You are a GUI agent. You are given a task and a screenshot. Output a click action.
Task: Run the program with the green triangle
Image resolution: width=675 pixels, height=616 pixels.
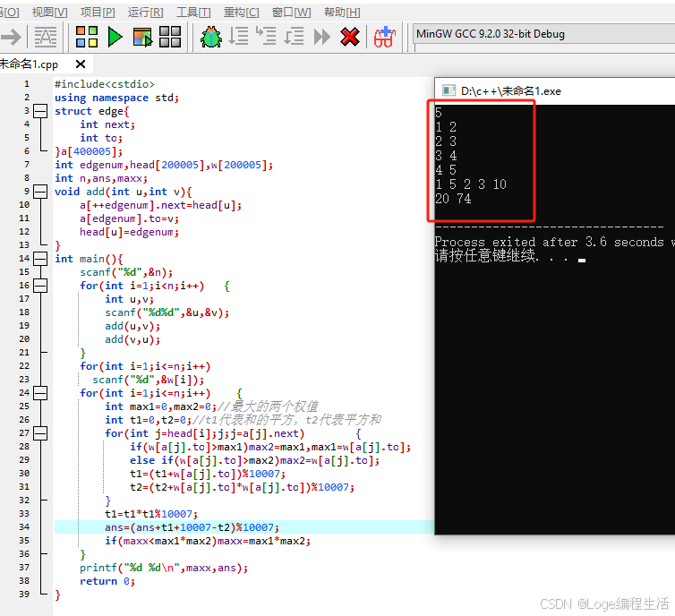115,37
